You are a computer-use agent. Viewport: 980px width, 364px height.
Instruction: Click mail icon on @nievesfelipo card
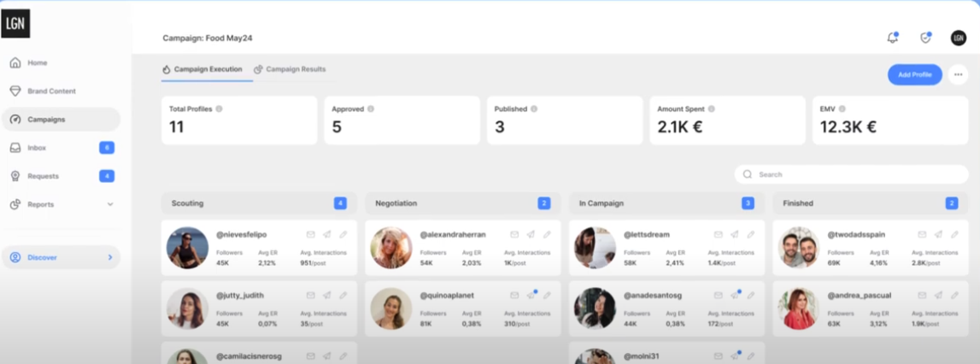[x=311, y=234]
